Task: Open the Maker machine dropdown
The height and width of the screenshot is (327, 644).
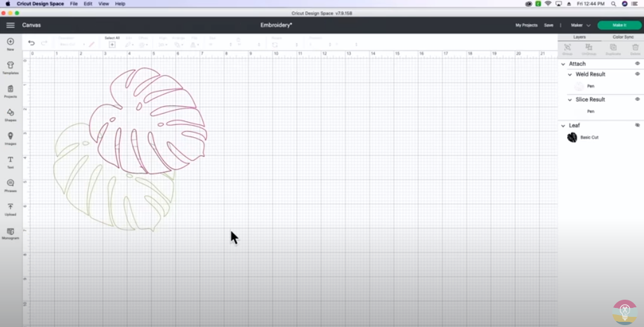Action: pyautogui.click(x=581, y=25)
